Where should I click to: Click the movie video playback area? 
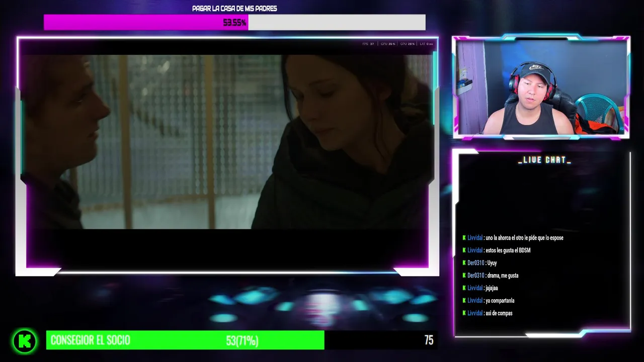(x=227, y=142)
